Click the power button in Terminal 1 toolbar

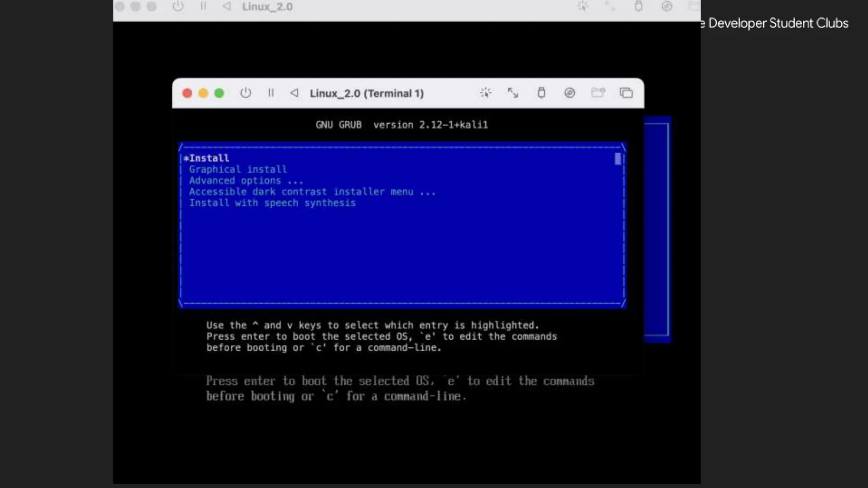point(245,93)
